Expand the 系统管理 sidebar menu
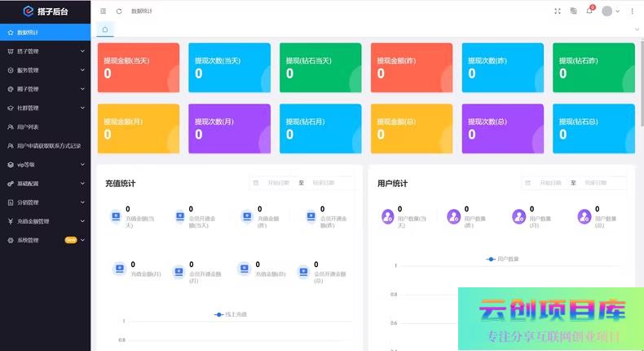The width and height of the screenshot is (644, 351). (x=45, y=240)
